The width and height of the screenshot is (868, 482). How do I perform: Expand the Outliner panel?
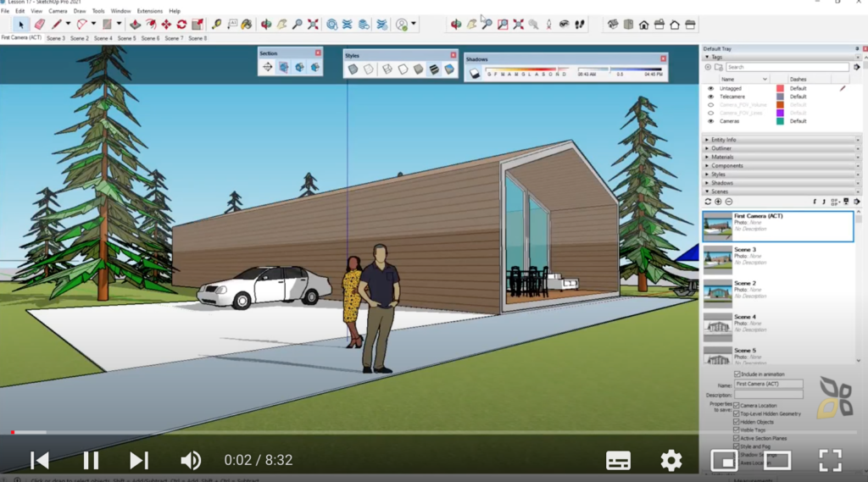tap(782, 148)
